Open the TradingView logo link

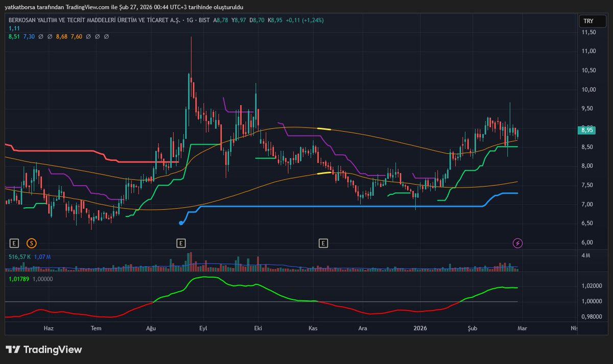(x=44, y=350)
